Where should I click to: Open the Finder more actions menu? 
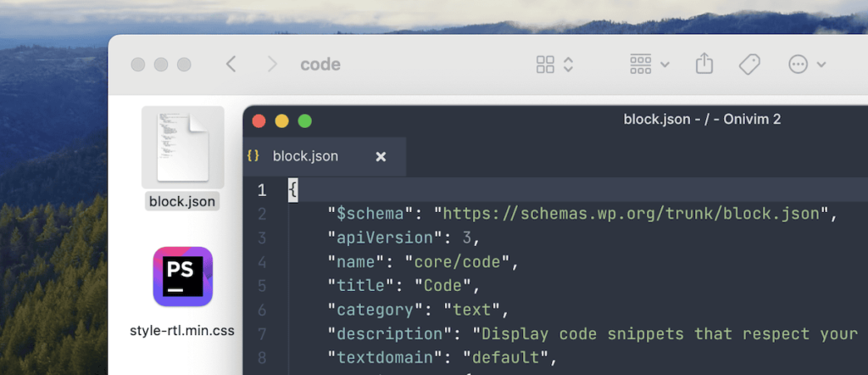click(x=806, y=64)
